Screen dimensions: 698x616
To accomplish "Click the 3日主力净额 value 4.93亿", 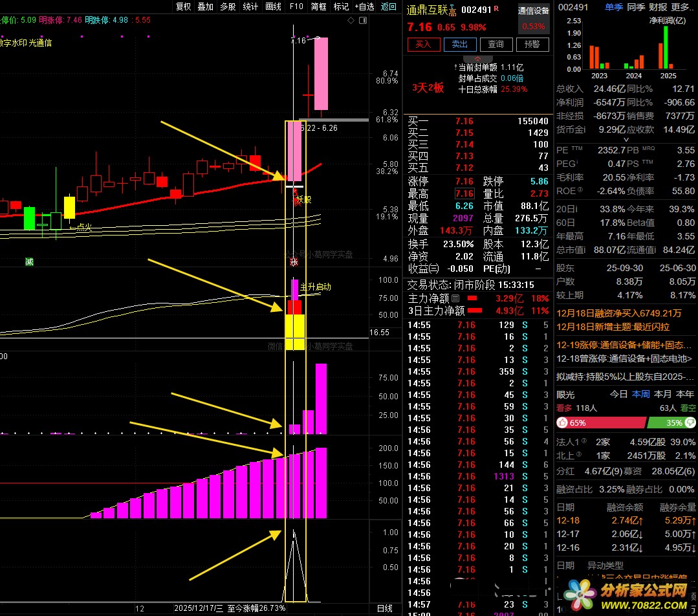I will [x=510, y=311].
